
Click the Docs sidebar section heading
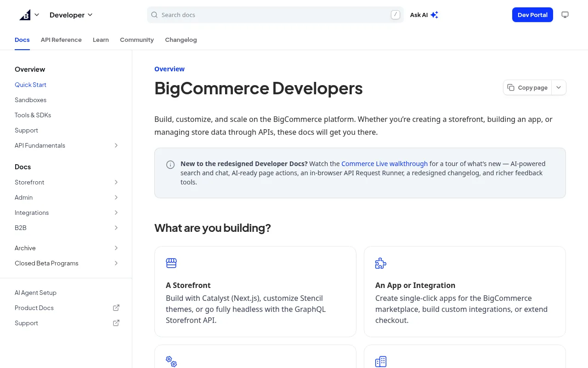coord(23,167)
